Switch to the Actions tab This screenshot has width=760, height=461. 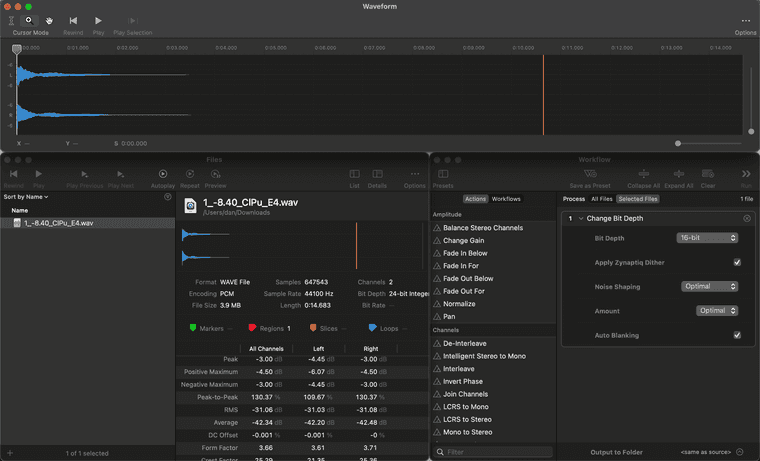point(475,199)
